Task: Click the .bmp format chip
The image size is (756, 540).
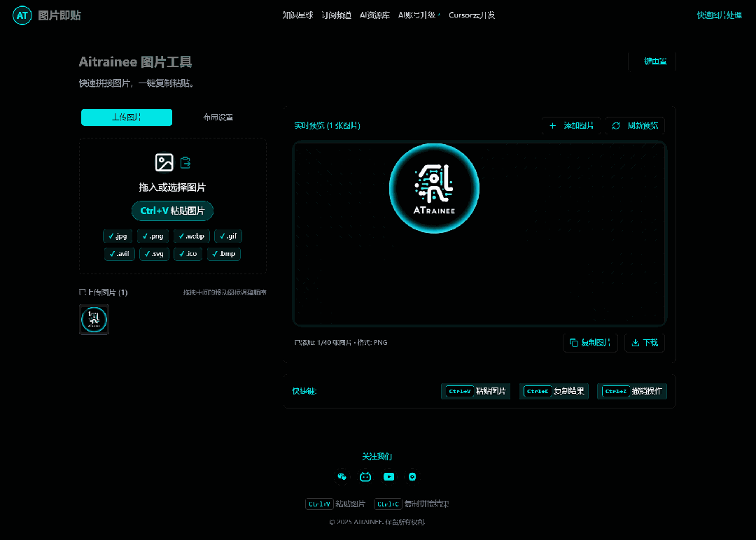Action: point(224,254)
